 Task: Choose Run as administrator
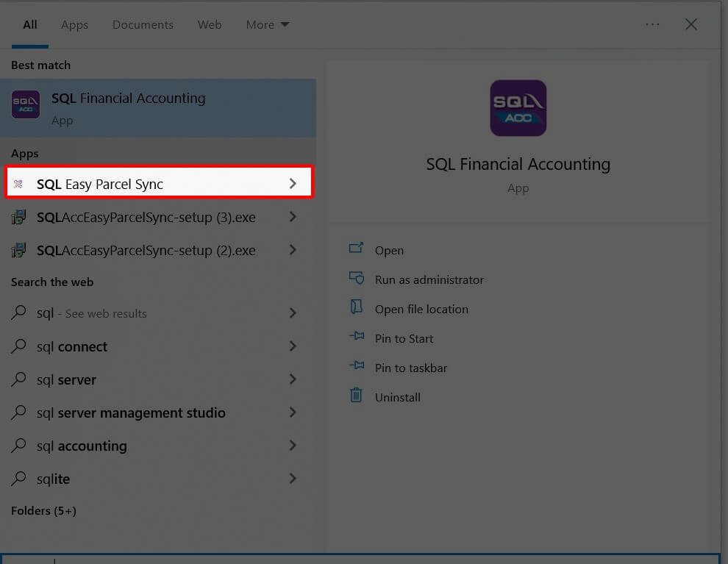point(429,280)
